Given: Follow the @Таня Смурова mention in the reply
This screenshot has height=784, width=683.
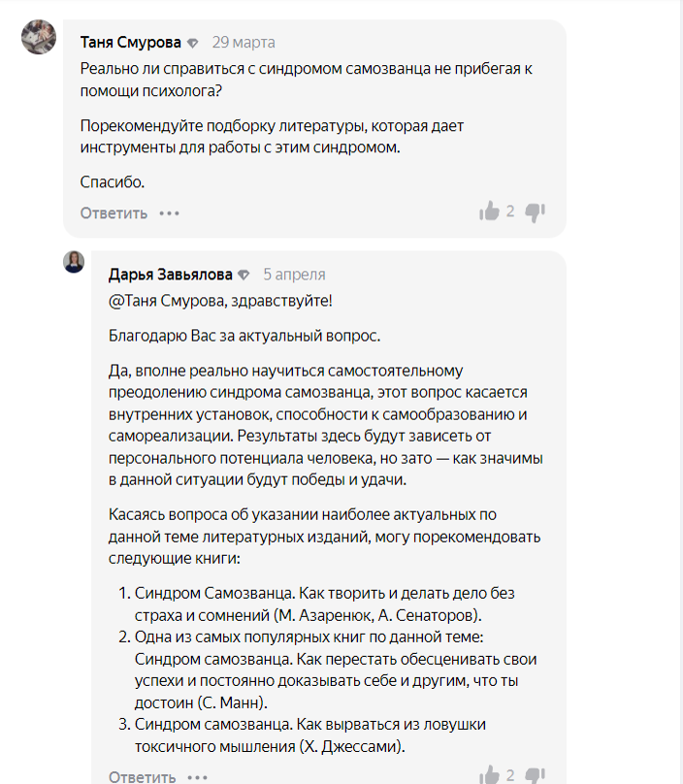Looking at the screenshot, I should coord(171,301).
